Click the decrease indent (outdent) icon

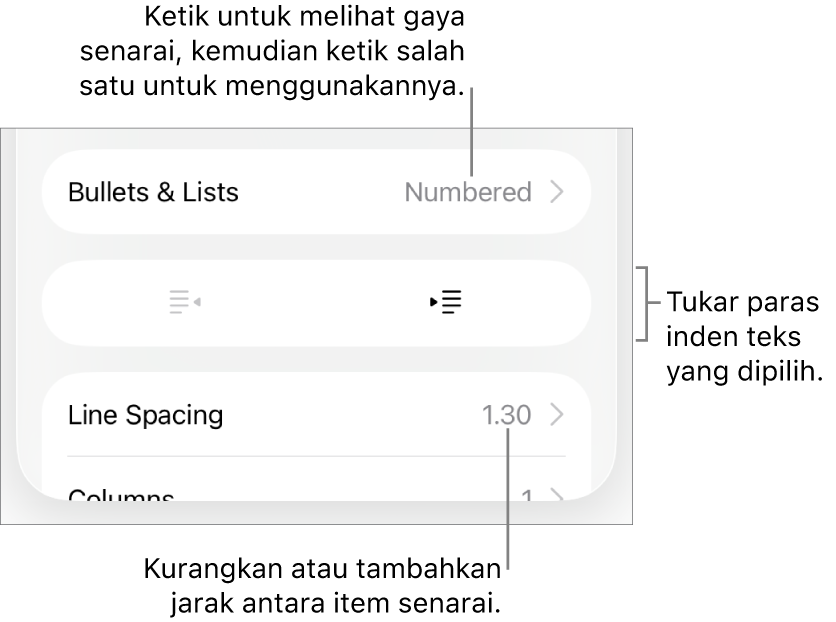(x=185, y=302)
